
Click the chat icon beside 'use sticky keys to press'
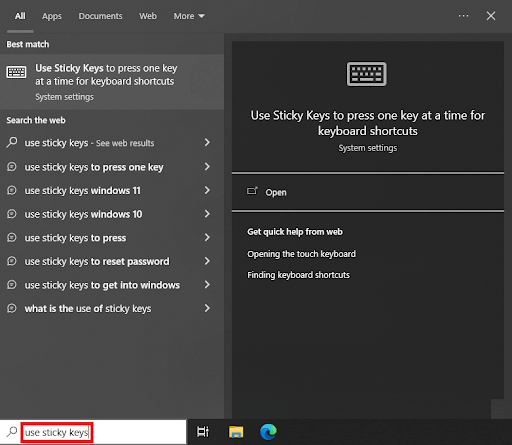pyautogui.click(x=12, y=237)
